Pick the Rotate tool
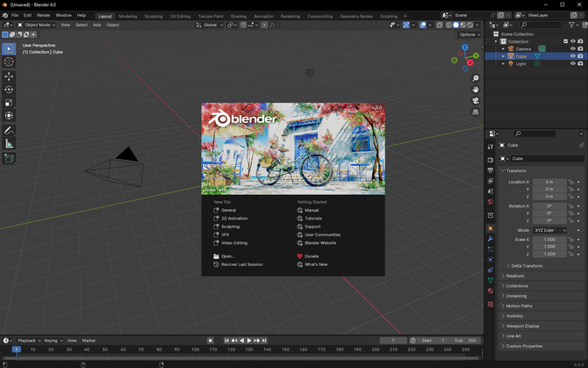The height and width of the screenshot is (368, 588). (x=9, y=90)
